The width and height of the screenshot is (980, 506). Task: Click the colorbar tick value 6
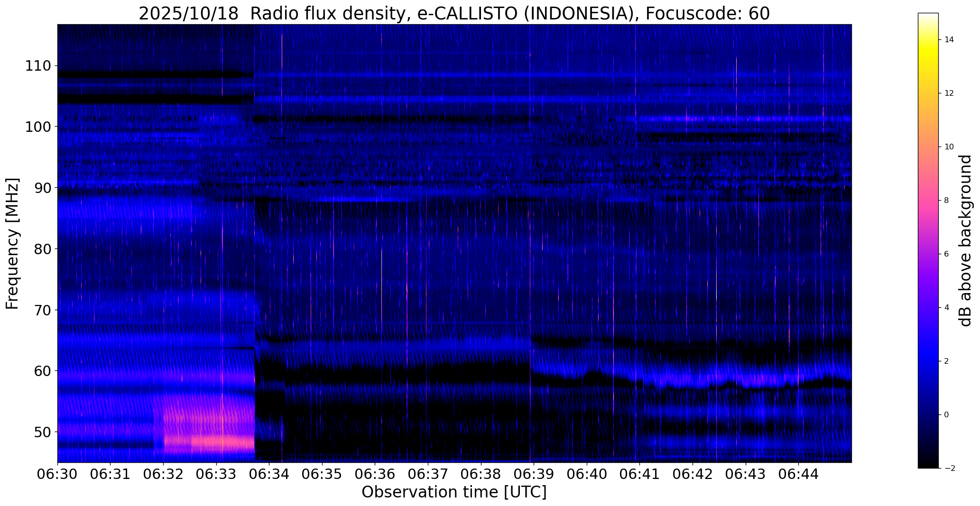[947, 254]
